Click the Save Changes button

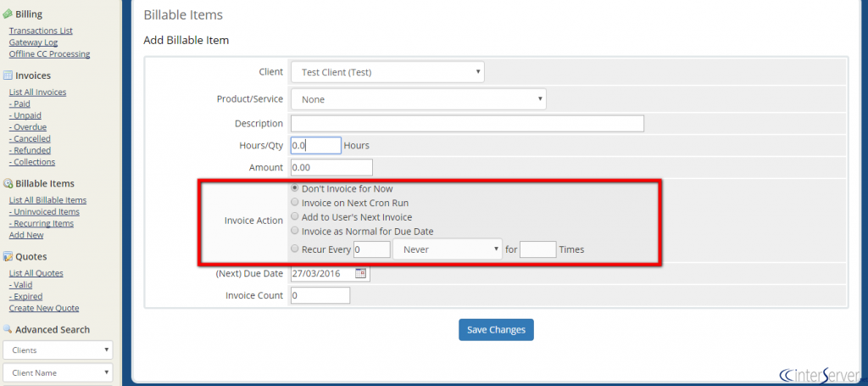pyautogui.click(x=496, y=329)
